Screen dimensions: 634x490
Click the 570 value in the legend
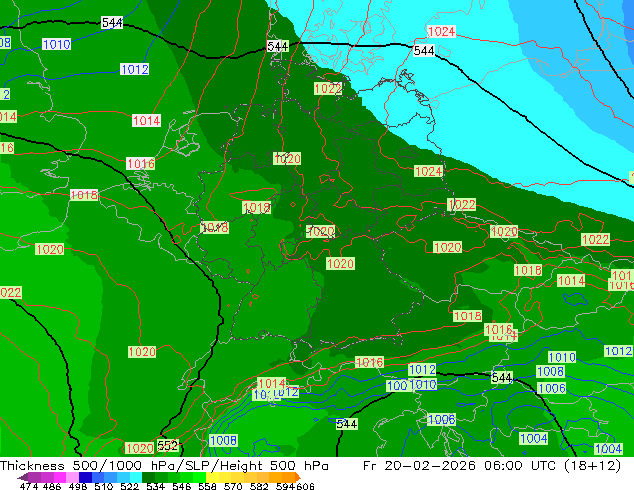(233, 486)
